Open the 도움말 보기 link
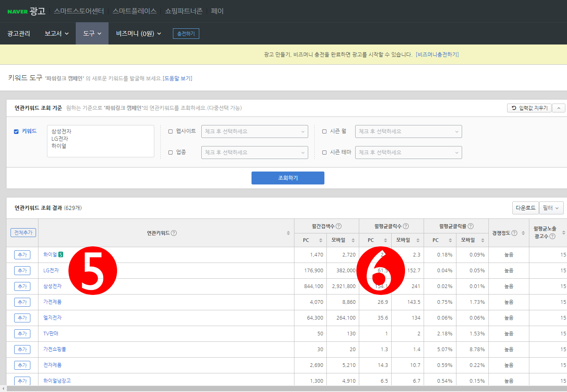567x392 pixels. click(x=177, y=78)
